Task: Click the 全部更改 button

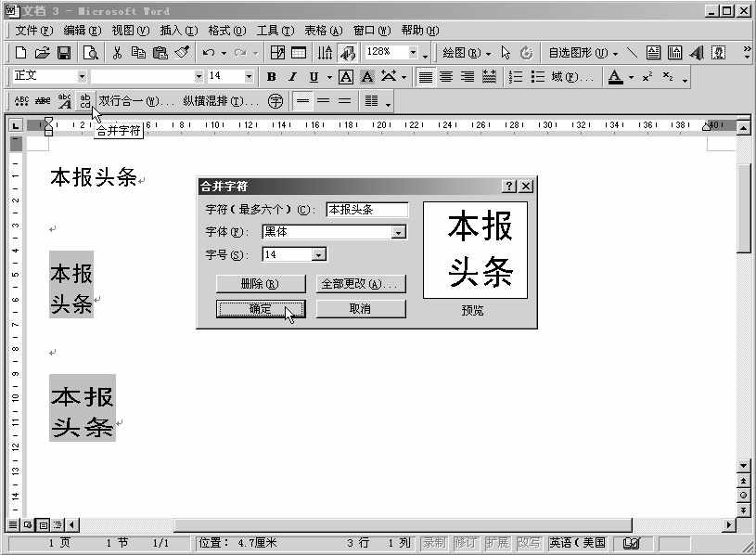Action: [362, 283]
